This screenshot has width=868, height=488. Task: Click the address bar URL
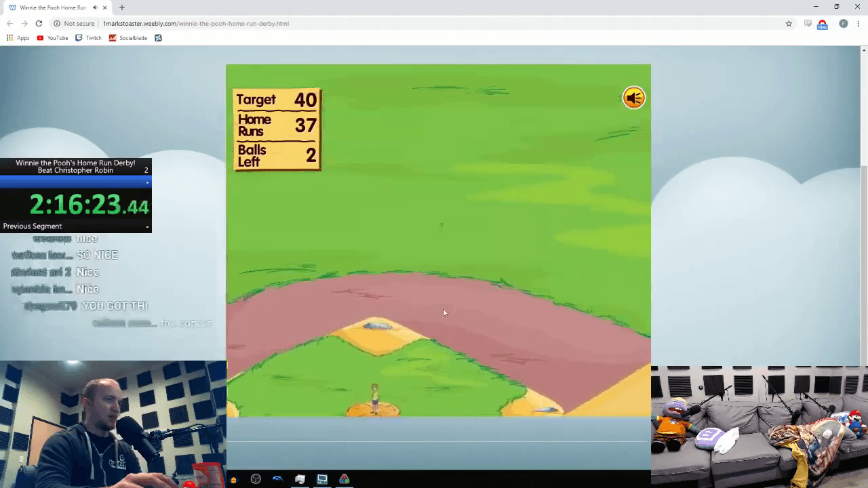pos(196,23)
